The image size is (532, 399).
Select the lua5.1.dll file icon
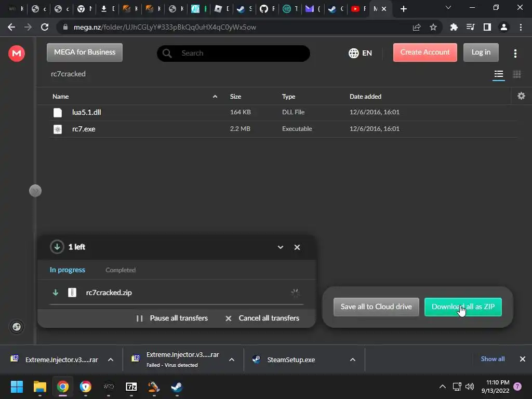(x=58, y=112)
